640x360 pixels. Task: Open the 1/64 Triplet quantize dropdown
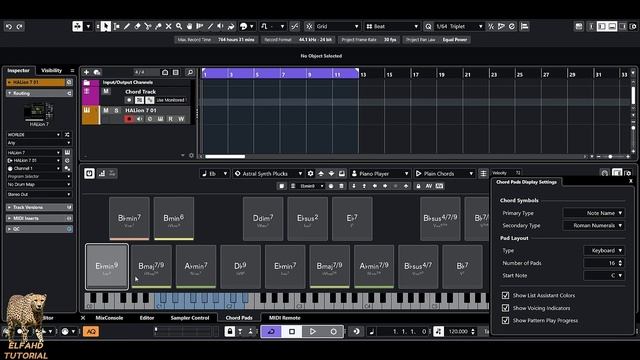pyautogui.click(x=459, y=27)
